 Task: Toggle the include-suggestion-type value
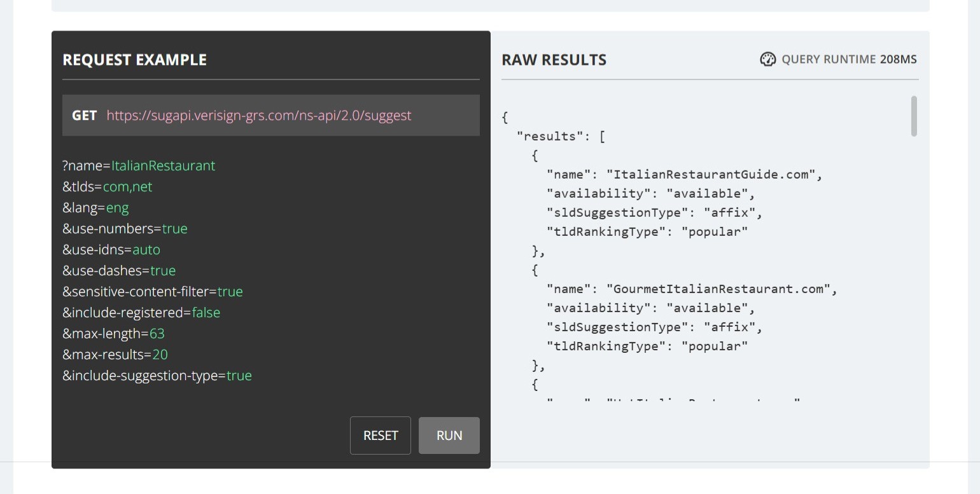[x=239, y=375]
